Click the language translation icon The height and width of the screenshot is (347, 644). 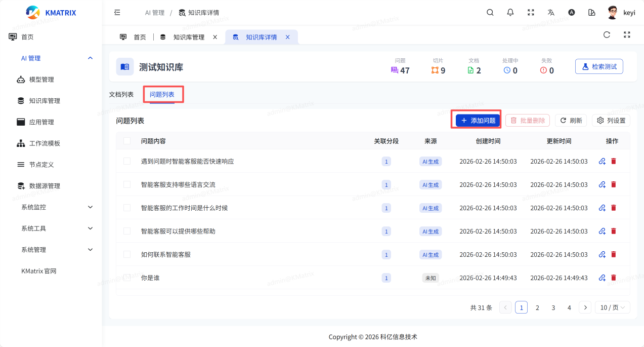(551, 13)
